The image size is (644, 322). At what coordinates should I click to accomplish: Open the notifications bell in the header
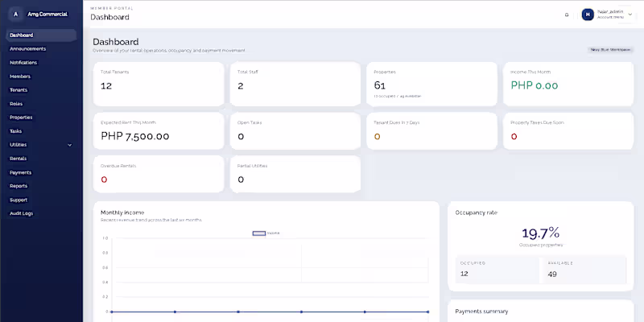tap(567, 14)
